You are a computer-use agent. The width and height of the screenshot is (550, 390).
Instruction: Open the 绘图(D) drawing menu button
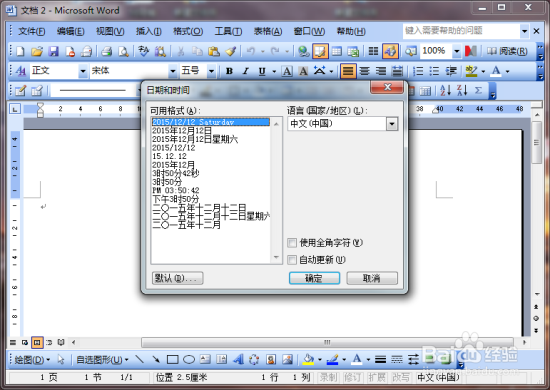[32, 360]
